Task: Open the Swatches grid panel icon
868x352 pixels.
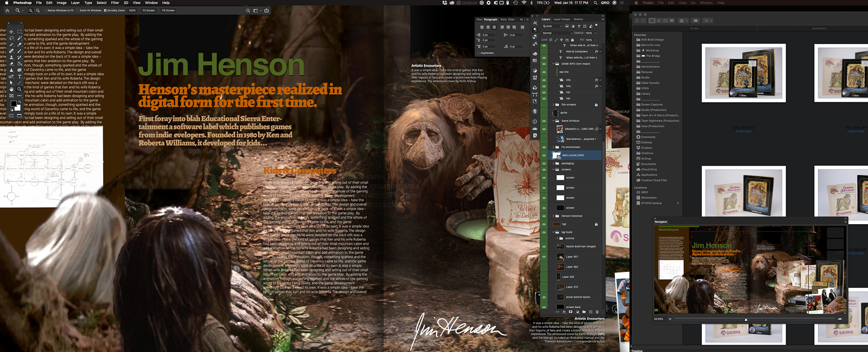Action: pyautogui.click(x=535, y=61)
